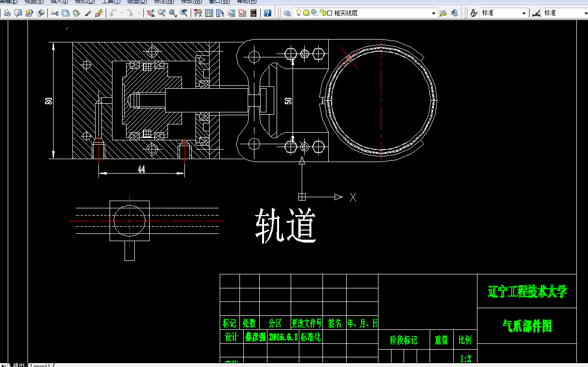Viewport: 588px width, 367px height.
Task: Open the Markup Set Manager icon
Action: coord(242,13)
